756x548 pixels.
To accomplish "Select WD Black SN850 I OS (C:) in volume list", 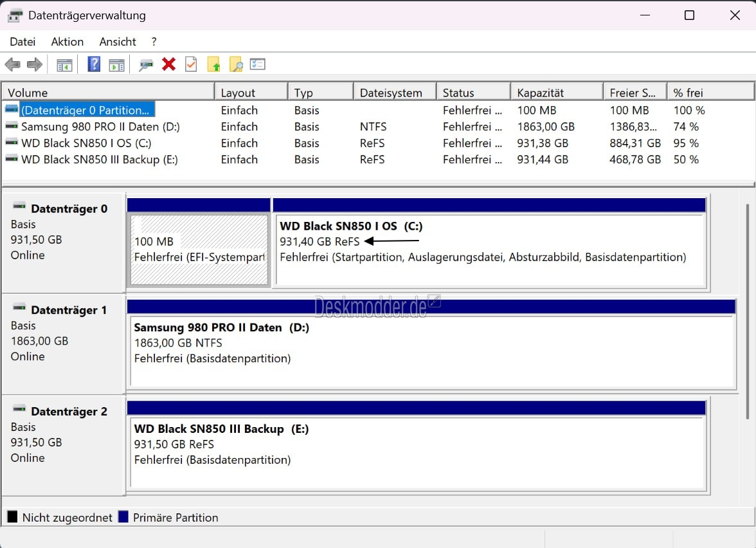I will click(86, 143).
